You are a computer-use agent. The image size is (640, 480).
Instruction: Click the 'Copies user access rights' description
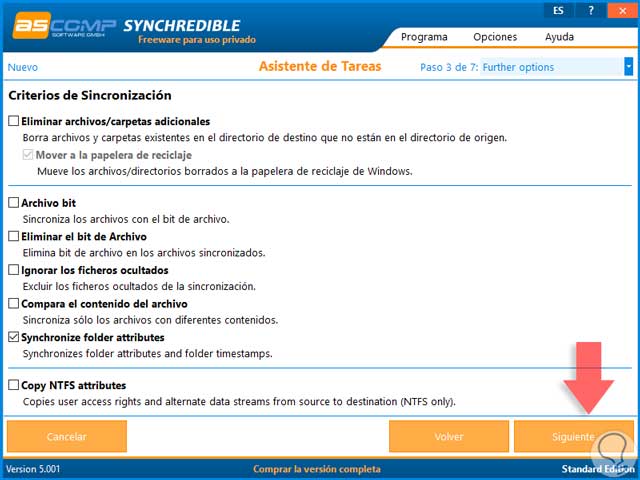(239, 402)
